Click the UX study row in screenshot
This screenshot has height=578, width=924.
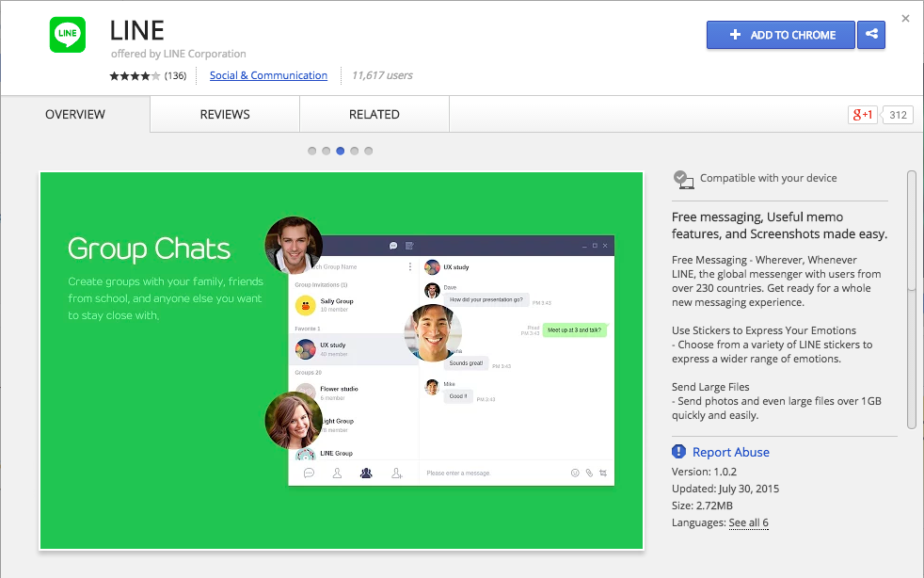[x=354, y=349]
